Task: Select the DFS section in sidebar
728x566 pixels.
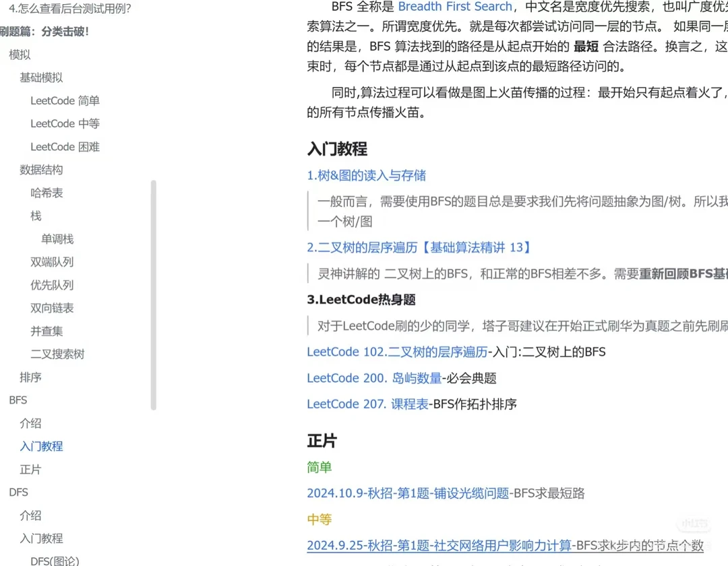Action: coord(19,493)
